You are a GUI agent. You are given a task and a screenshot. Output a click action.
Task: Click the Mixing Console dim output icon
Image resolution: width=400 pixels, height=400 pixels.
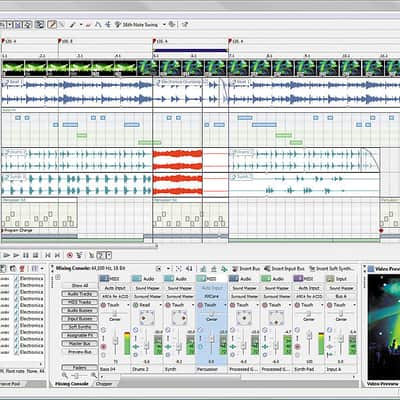click(189, 268)
